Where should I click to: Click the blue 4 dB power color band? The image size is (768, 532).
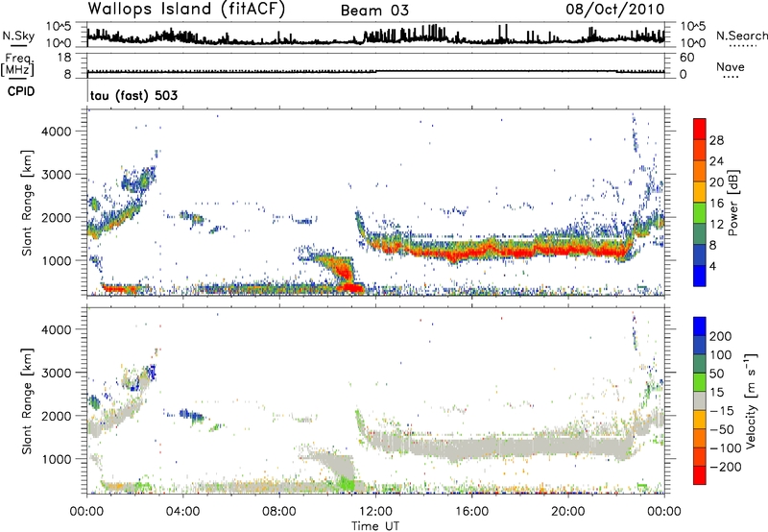700,276
